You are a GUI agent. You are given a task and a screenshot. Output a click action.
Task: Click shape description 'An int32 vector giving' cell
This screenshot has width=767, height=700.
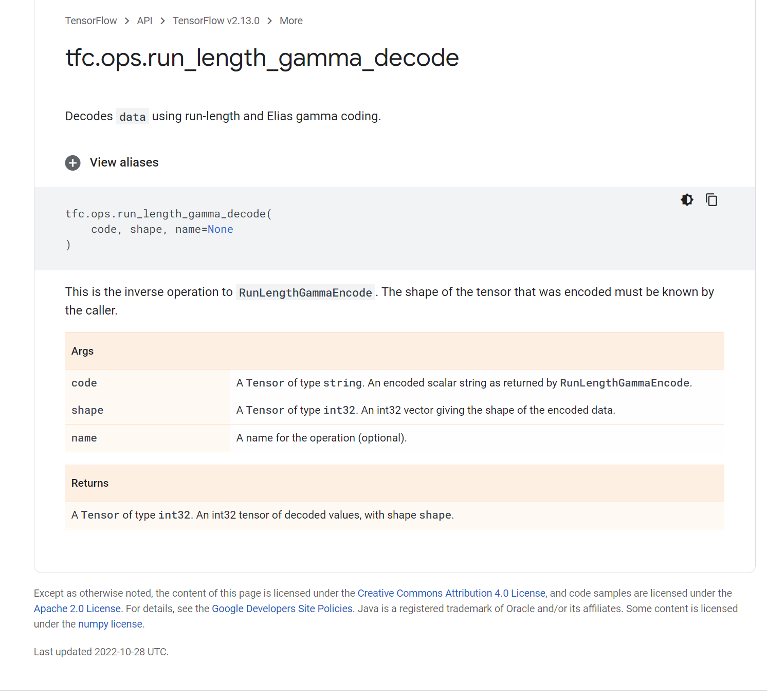(x=477, y=410)
